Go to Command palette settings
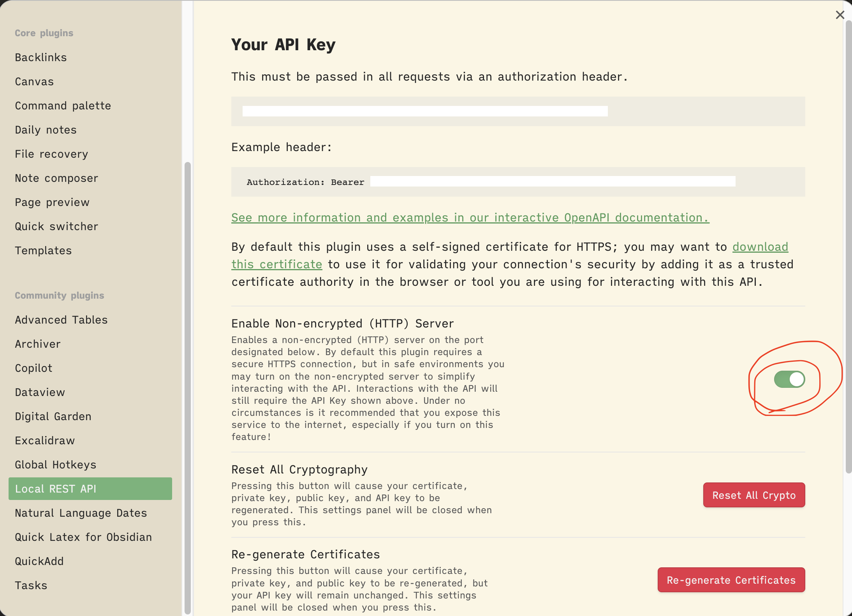Image resolution: width=852 pixels, height=616 pixels. pyautogui.click(x=63, y=106)
